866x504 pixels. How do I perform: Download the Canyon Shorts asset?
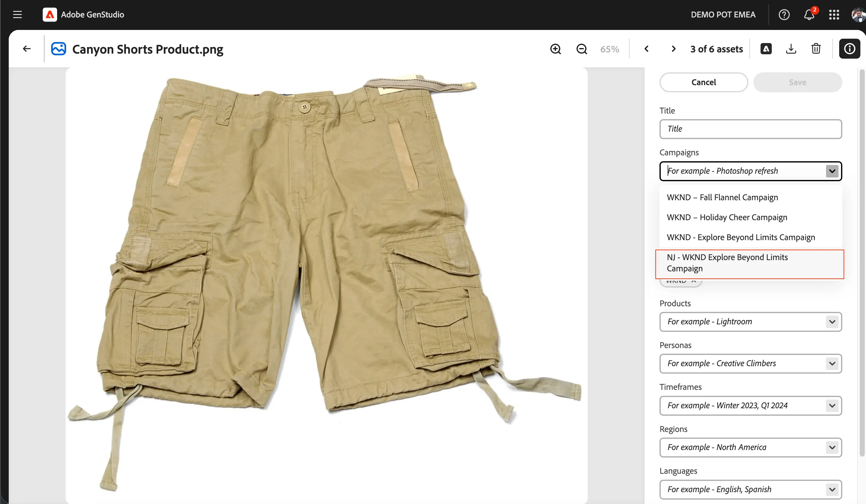(x=791, y=49)
